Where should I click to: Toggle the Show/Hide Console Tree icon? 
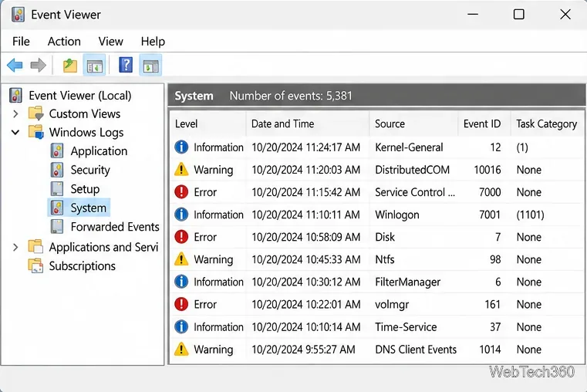[94, 65]
